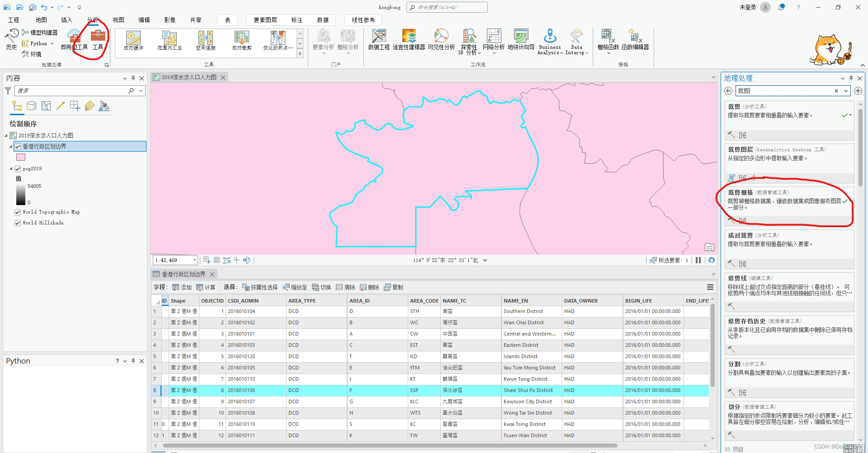The height and width of the screenshot is (453, 868).
Task: Go back in the Geoprocessing pane
Action: (728, 91)
